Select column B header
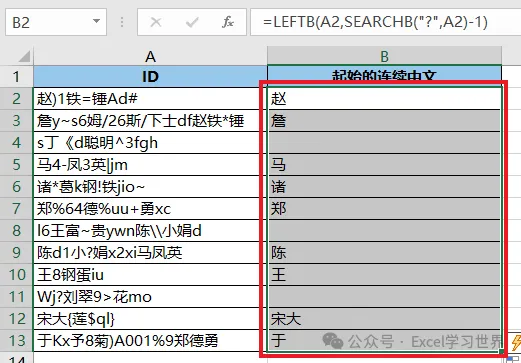Viewport: 521px width, 363px height. (384, 56)
